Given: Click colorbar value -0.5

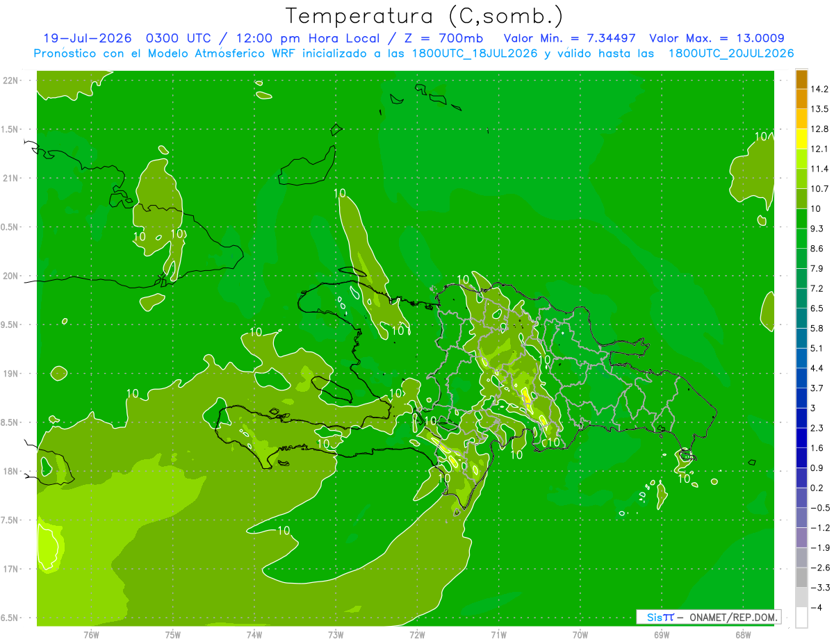Looking at the screenshot, I should point(820,508).
